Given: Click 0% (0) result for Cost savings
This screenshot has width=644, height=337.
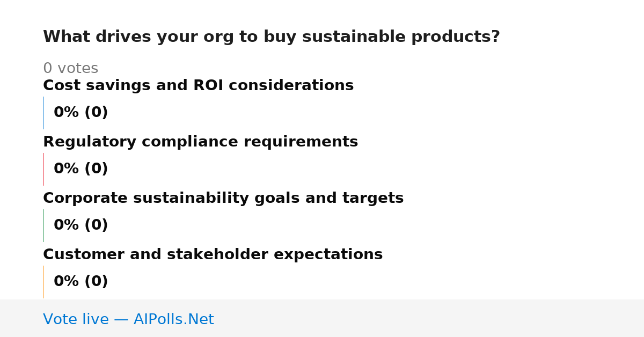Looking at the screenshot, I should [80, 113].
